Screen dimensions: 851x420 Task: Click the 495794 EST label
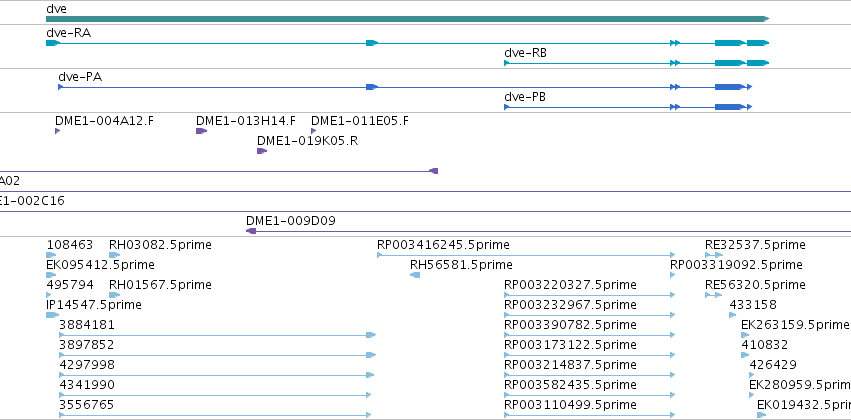click(x=69, y=285)
